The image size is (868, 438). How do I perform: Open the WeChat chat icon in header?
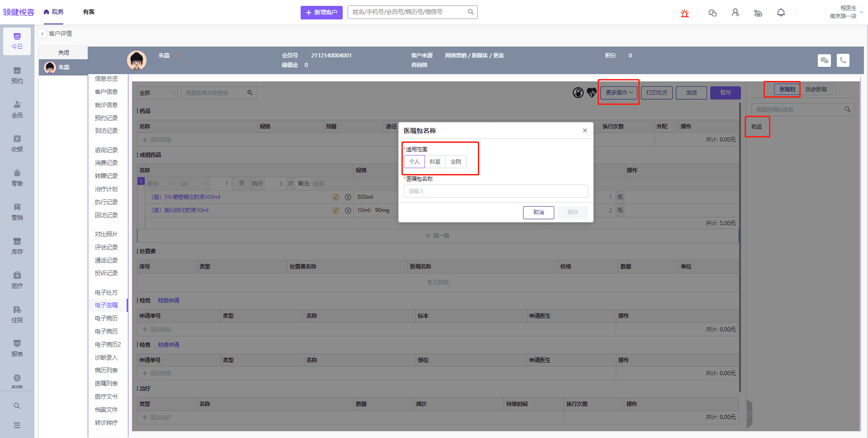(x=712, y=13)
